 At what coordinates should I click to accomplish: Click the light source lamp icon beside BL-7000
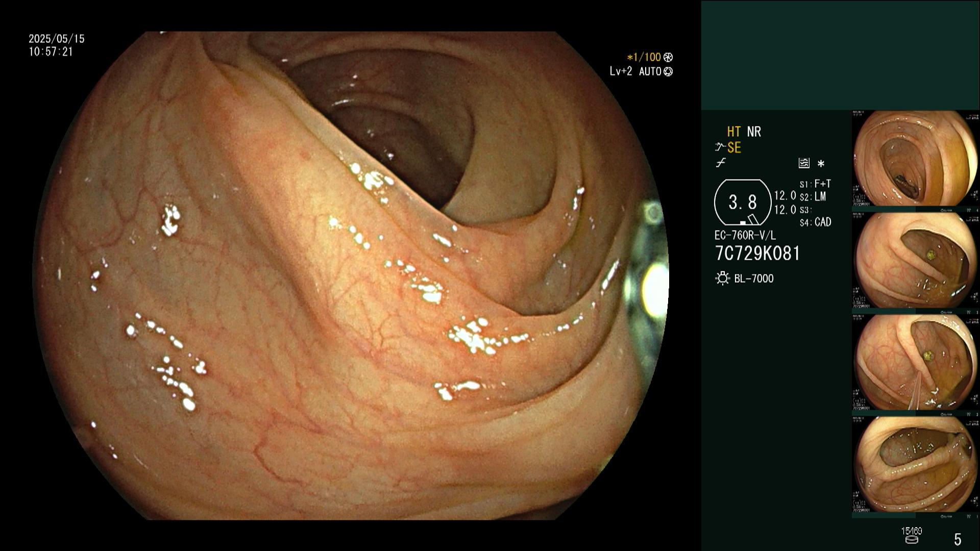pos(722,279)
